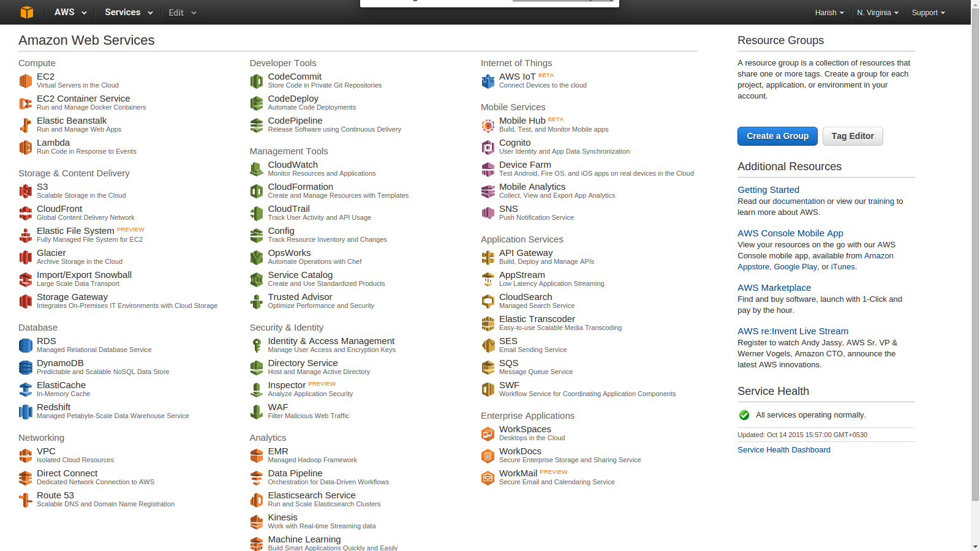The height and width of the screenshot is (551, 980).
Task: Click the CloudTrail icon
Action: pos(257,213)
